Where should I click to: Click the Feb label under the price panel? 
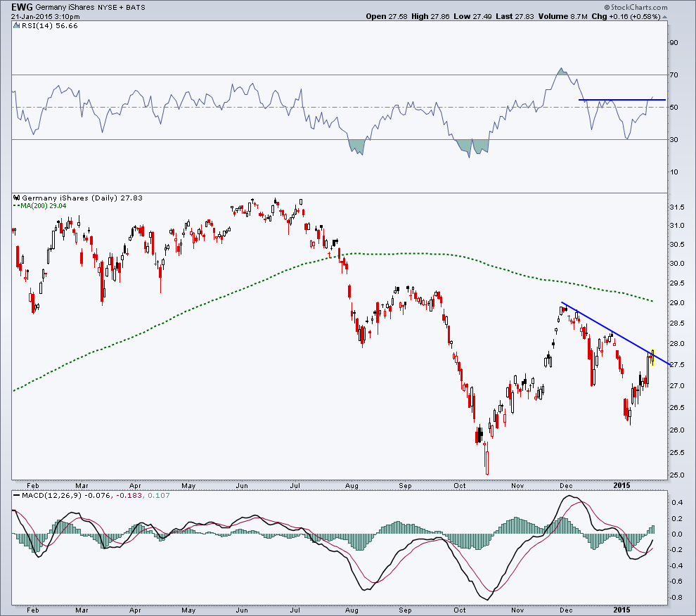click(x=33, y=486)
